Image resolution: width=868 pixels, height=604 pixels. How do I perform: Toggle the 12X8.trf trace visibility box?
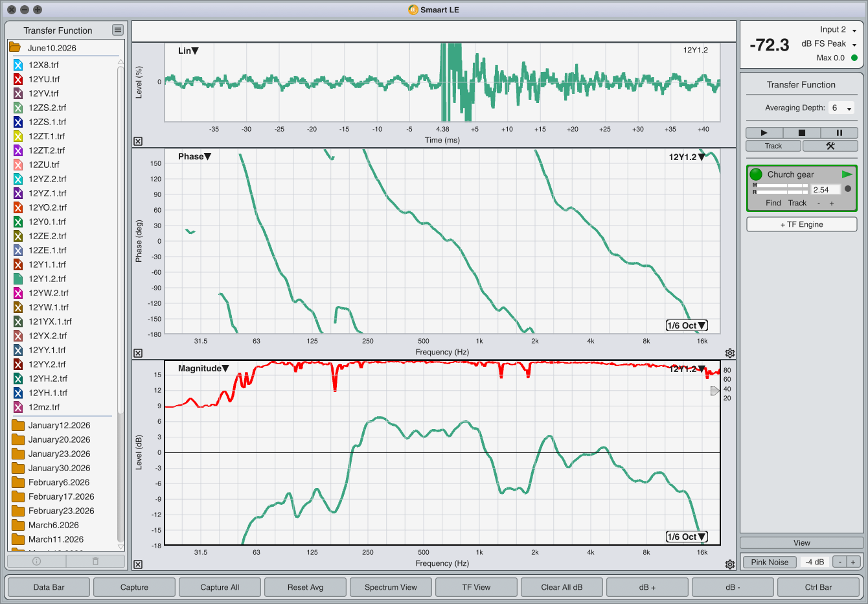pyautogui.click(x=18, y=65)
